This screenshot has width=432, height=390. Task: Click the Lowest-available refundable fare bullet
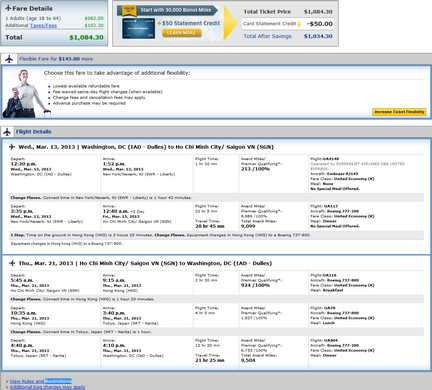[x=86, y=86]
